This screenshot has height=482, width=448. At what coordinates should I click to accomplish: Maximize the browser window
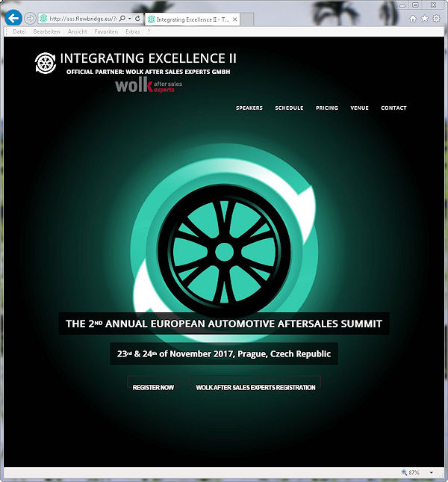point(415,5)
